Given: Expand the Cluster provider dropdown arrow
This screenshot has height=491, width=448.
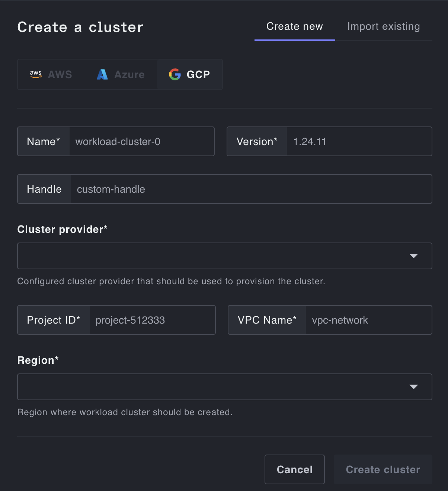Looking at the screenshot, I should click(x=414, y=256).
